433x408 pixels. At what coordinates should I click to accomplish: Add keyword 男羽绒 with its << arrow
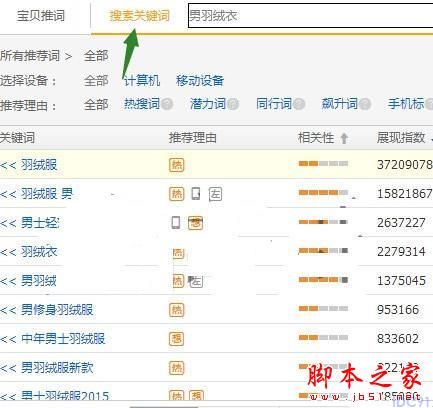(x=8, y=281)
